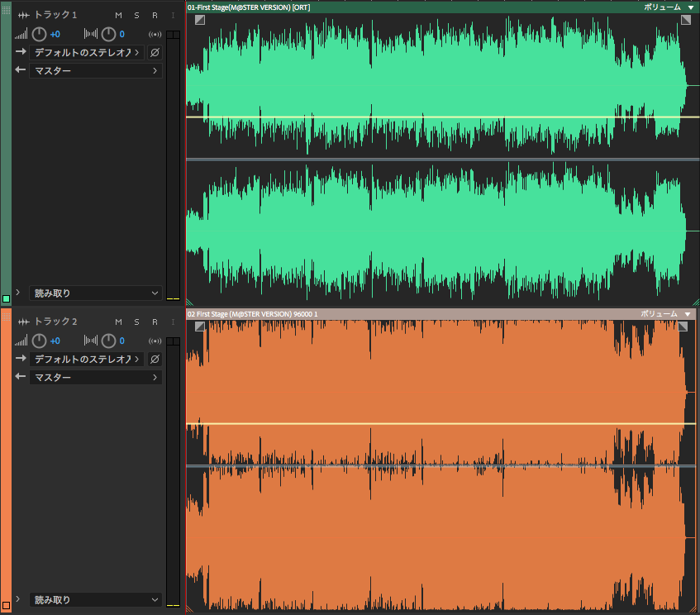Expand Track 1 automation lanes chevron

click(x=18, y=293)
